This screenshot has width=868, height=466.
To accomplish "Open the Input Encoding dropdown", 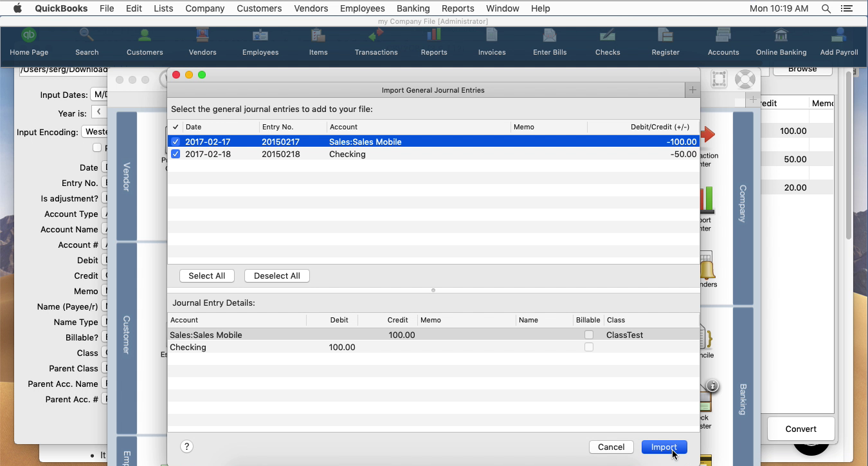I will tap(95, 131).
